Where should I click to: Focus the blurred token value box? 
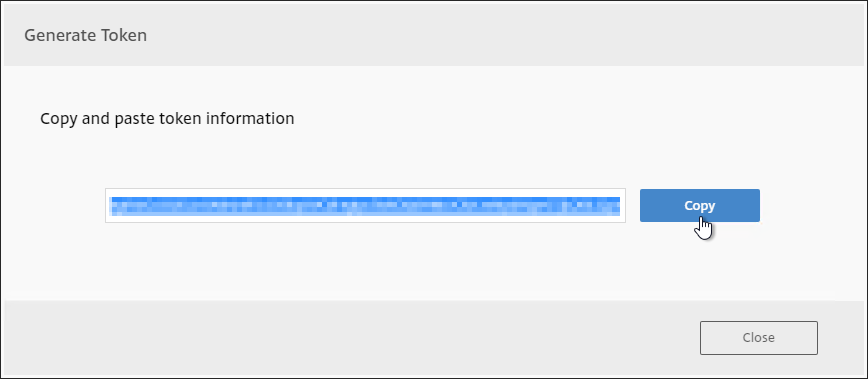click(x=365, y=205)
